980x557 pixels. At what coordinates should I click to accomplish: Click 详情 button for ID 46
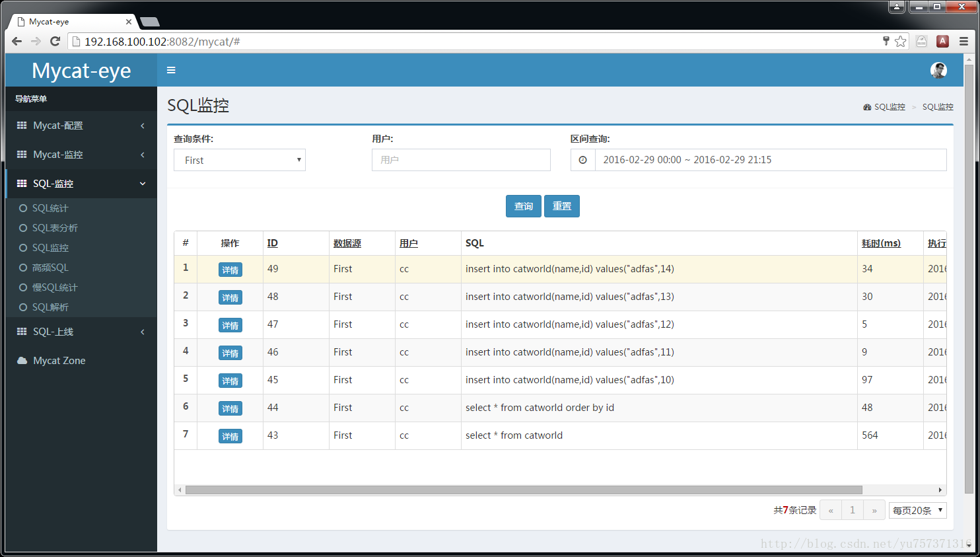coord(230,353)
